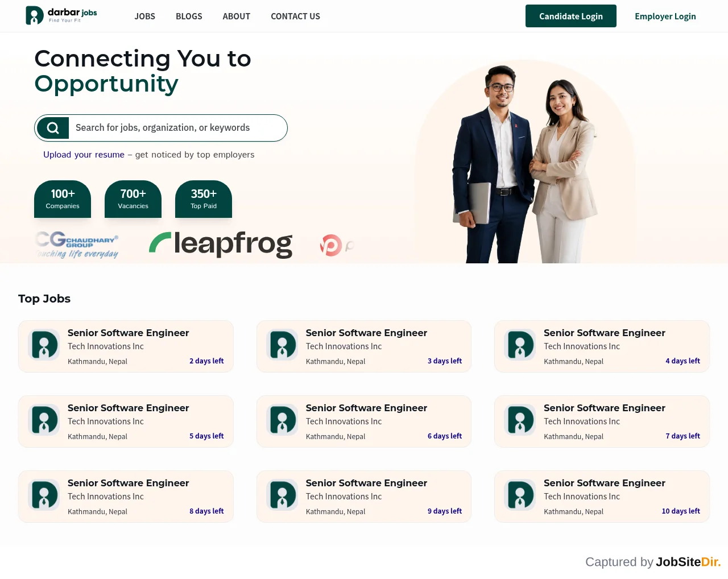Follow the Upload your resume link
Image resolution: width=728 pixels, height=579 pixels.
click(x=84, y=155)
